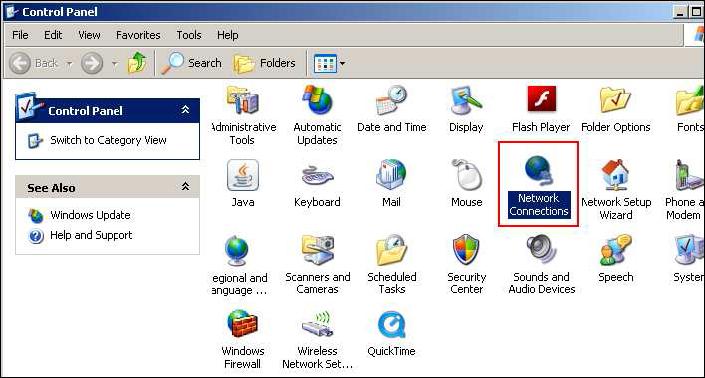The height and width of the screenshot is (378, 705).
Task: Open Mail setup icon
Action: (x=391, y=183)
